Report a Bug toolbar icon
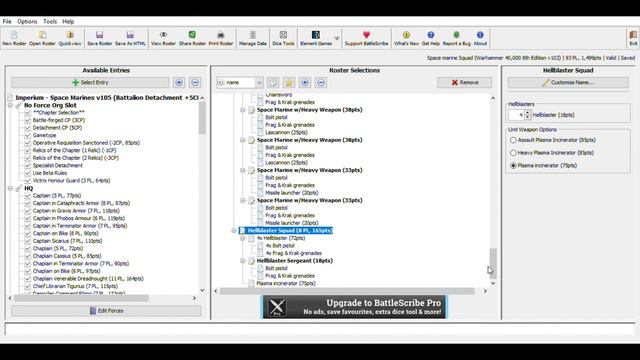The height and width of the screenshot is (360, 640). click(x=456, y=38)
